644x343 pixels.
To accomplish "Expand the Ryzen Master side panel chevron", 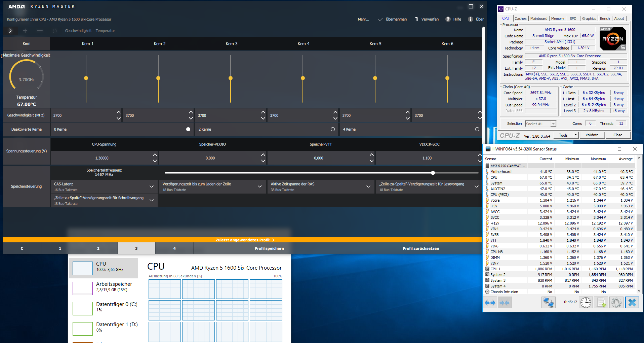I will [10, 31].
